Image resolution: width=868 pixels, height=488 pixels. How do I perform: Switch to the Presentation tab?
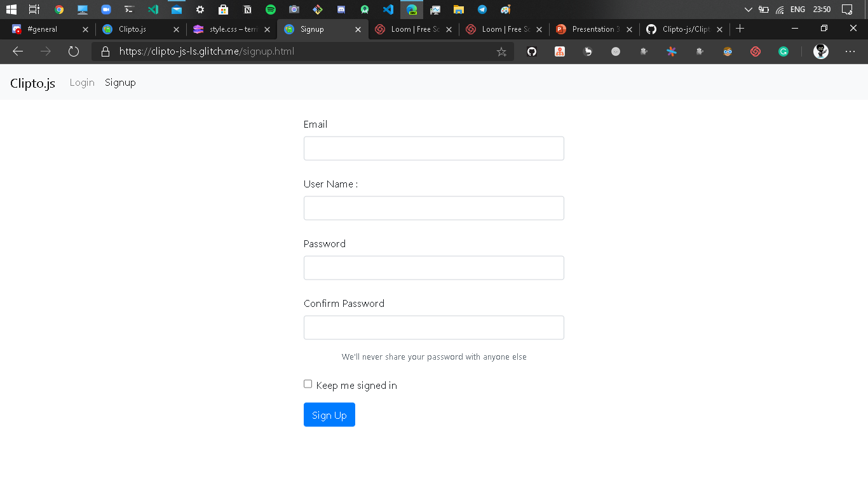pyautogui.click(x=595, y=29)
